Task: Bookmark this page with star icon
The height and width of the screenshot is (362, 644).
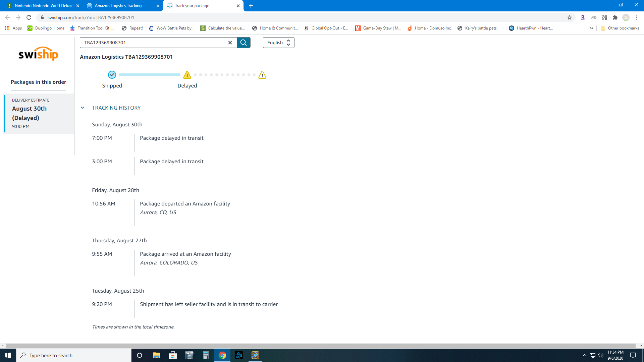Action: [570, 17]
